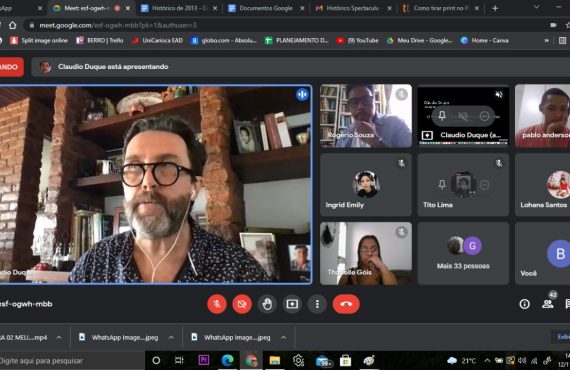The width and height of the screenshot is (570, 370).
Task: Open the present screen option
Action: point(292,304)
